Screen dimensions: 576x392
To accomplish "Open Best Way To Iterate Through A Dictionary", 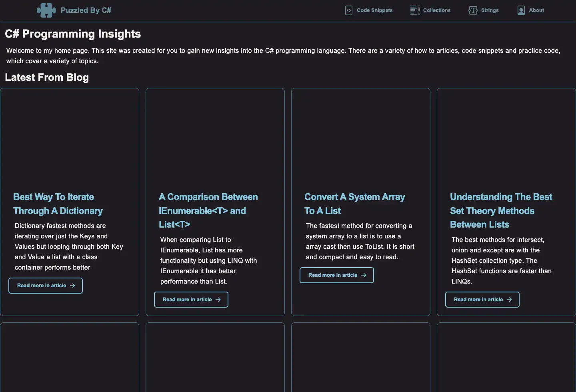I will click(58, 204).
